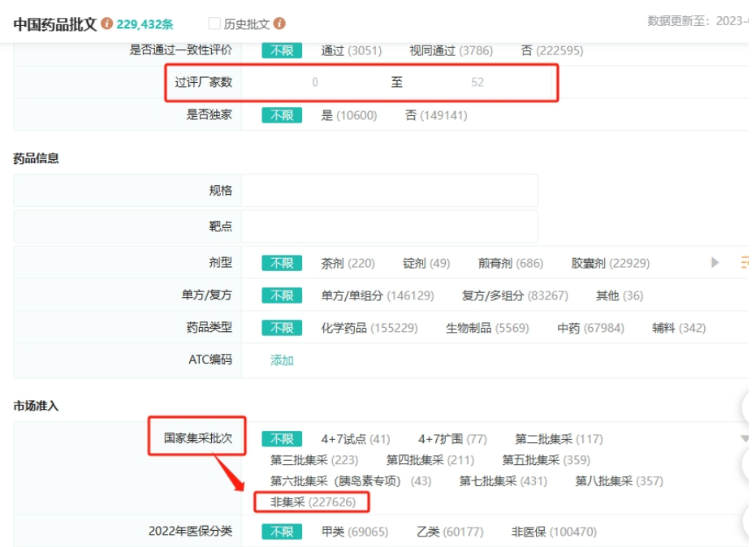Image resolution: width=756 pixels, height=547 pixels.
Task: Choose 煎膏剂 (686) dosage form
Action: 511,263
